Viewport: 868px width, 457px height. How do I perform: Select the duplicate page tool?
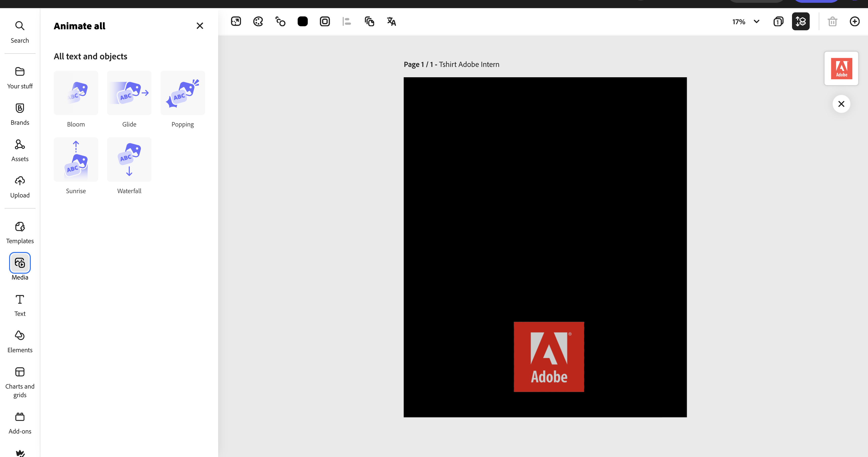click(x=369, y=21)
